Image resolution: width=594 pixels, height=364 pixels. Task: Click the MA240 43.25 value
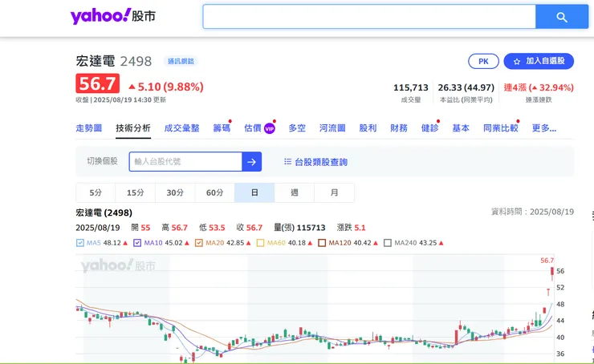point(428,243)
